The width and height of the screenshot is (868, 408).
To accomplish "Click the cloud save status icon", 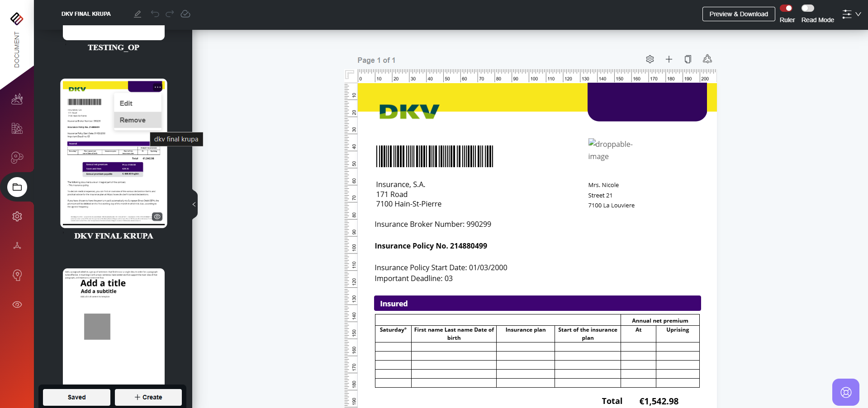I will [x=185, y=14].
